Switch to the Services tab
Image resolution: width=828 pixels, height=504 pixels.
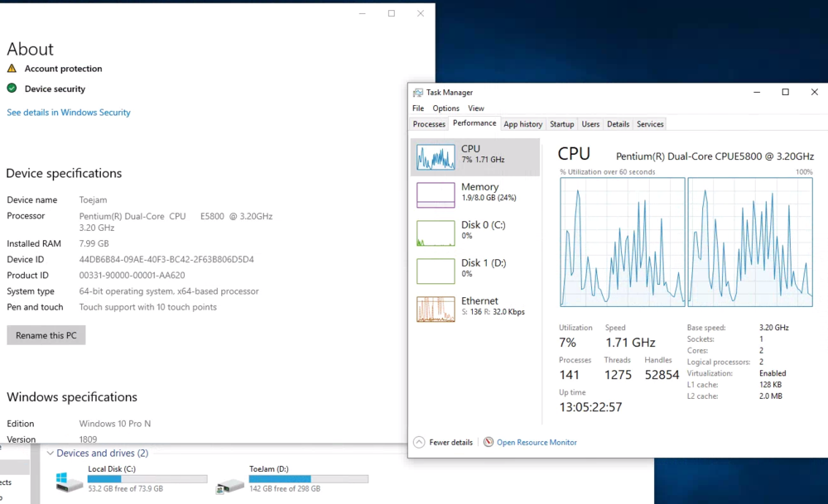650,124
